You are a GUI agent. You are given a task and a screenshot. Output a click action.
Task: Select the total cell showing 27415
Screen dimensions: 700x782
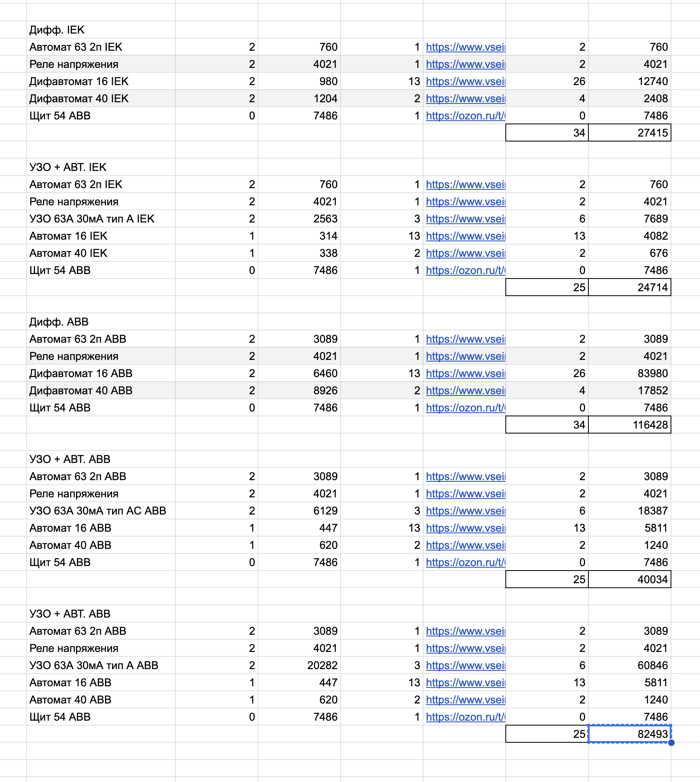629,133
